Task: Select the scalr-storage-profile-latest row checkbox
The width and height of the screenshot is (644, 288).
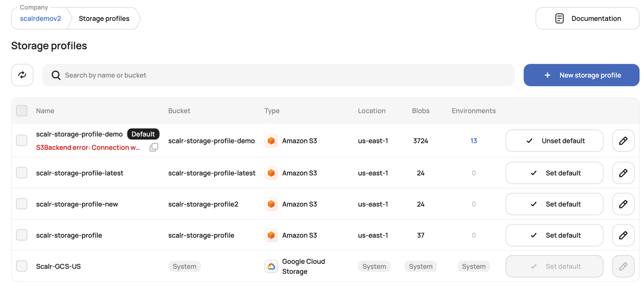Action: pyautogui.click(x=22, y=173)
